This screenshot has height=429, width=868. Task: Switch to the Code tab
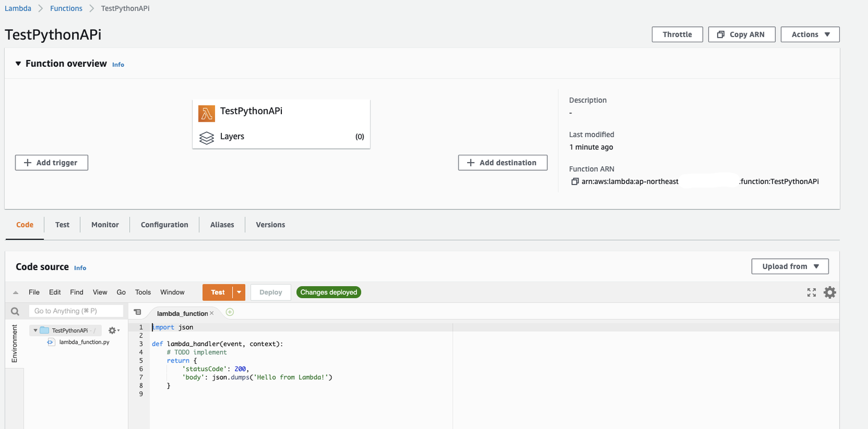25,224
